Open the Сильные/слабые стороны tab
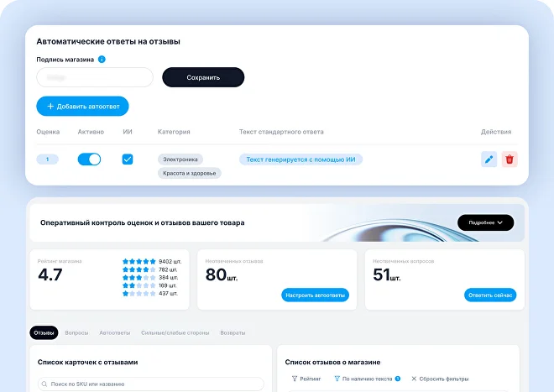Screen dimensions: 554x392 (x=175, y=332)
